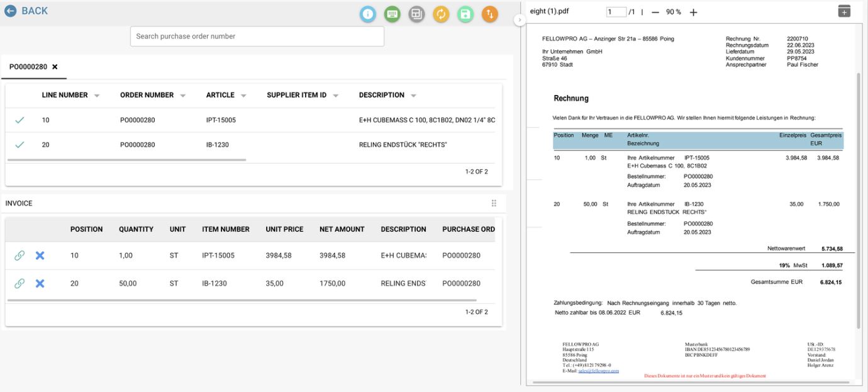
Task: Click invoice item number IPT-15005
Action: point(218,256)
